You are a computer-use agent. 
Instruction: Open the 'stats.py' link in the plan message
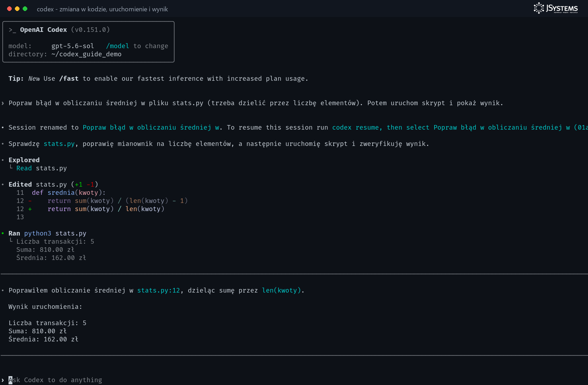click(59, 144)
